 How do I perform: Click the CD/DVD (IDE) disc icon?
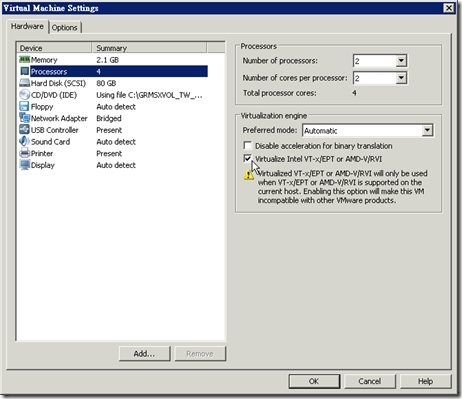tap(24, 95)
